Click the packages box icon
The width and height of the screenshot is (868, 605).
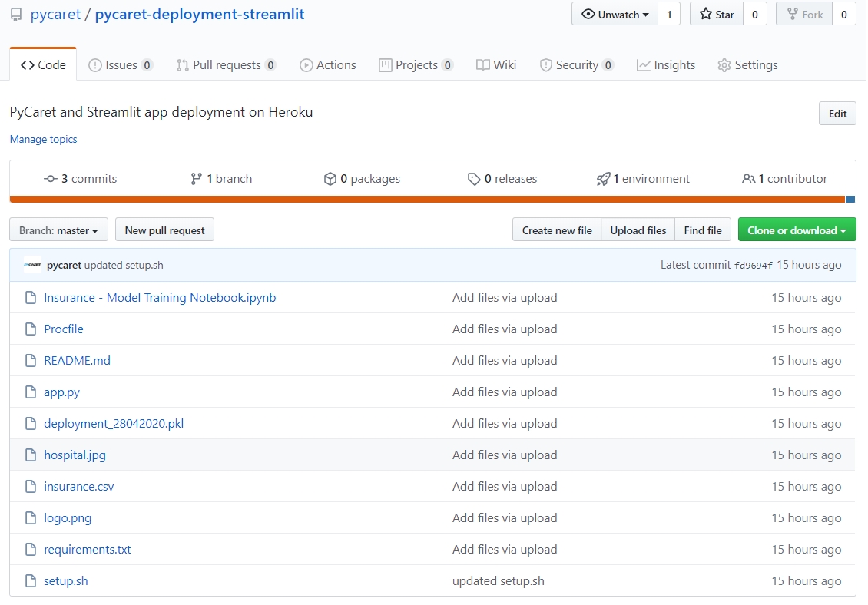[330, 179]
